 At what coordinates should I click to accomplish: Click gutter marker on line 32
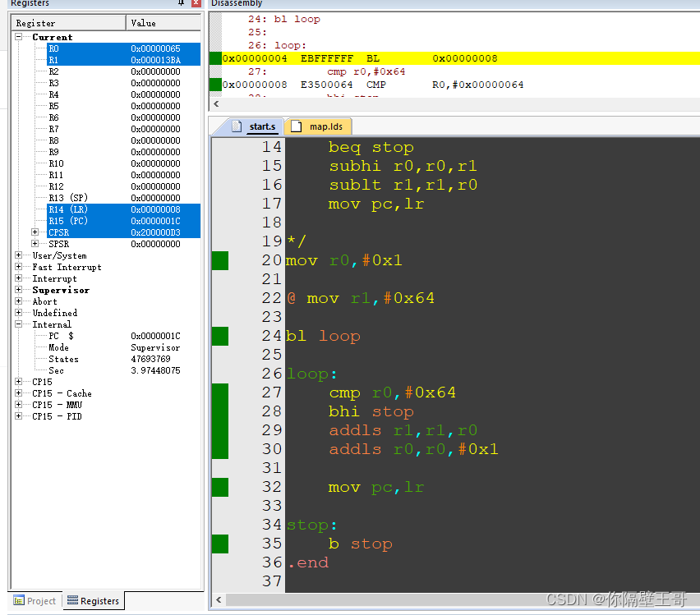click(x=220, y=488)
